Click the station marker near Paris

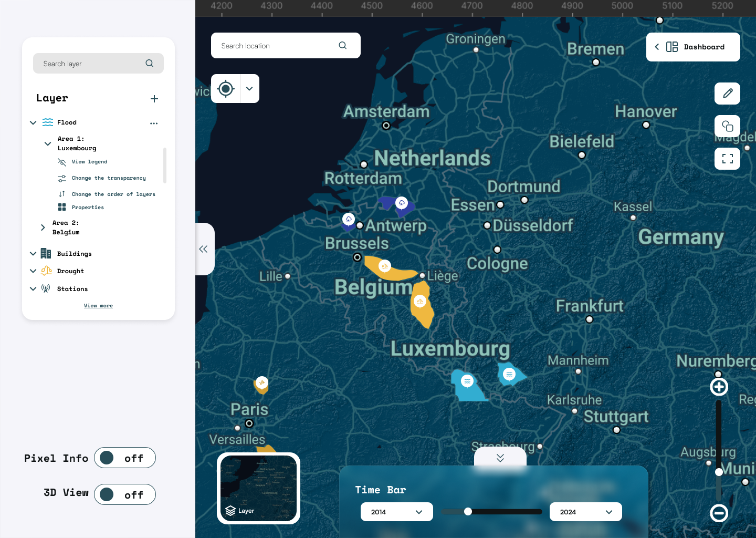pos(261,383)
